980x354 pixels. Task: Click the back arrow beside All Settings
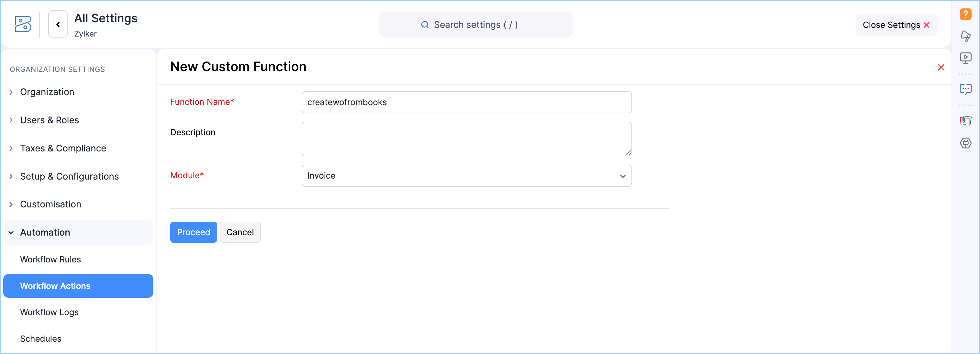pyautogui.click(x=58, y=24)
